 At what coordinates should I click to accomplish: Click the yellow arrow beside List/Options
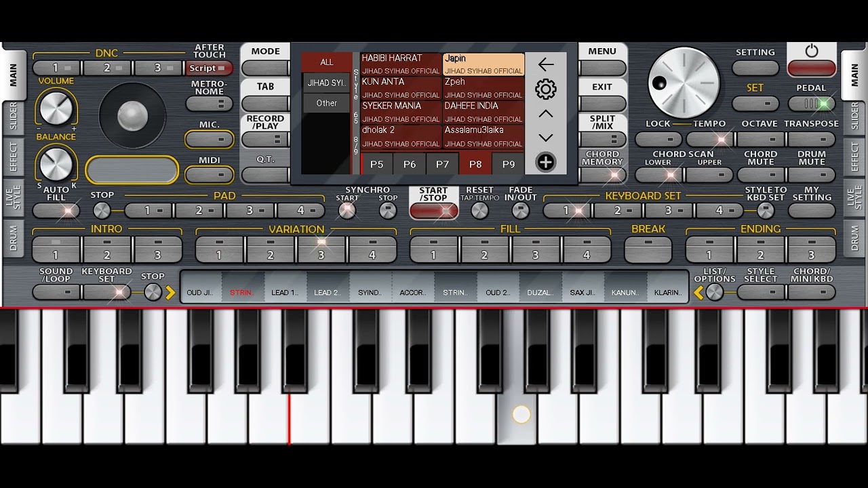pyautogui.click(x=698, y=293)
